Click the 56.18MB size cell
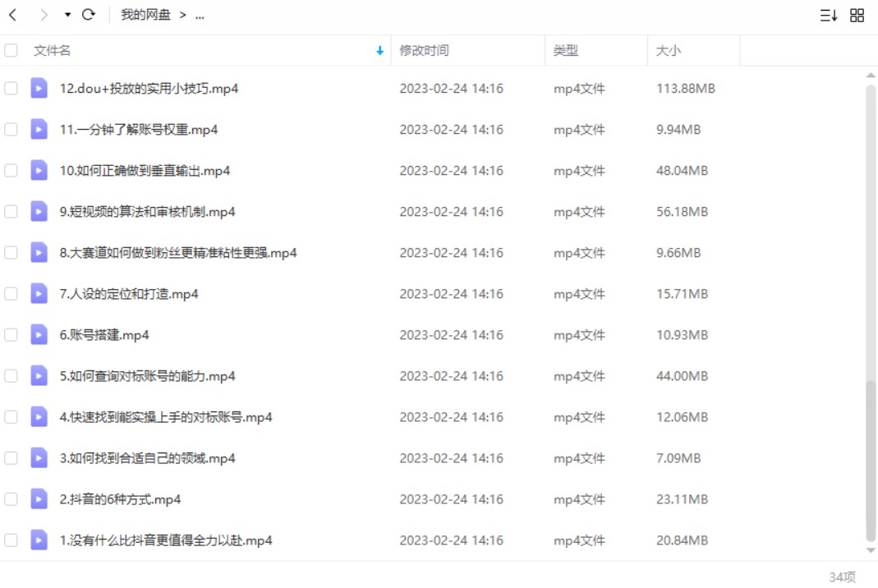 (682, 212)
